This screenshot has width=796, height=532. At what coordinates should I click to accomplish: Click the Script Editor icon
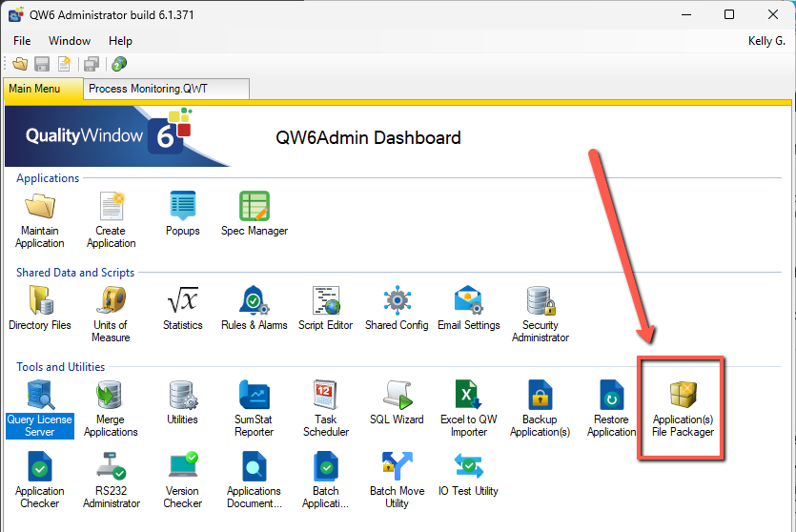coord(326,301)
